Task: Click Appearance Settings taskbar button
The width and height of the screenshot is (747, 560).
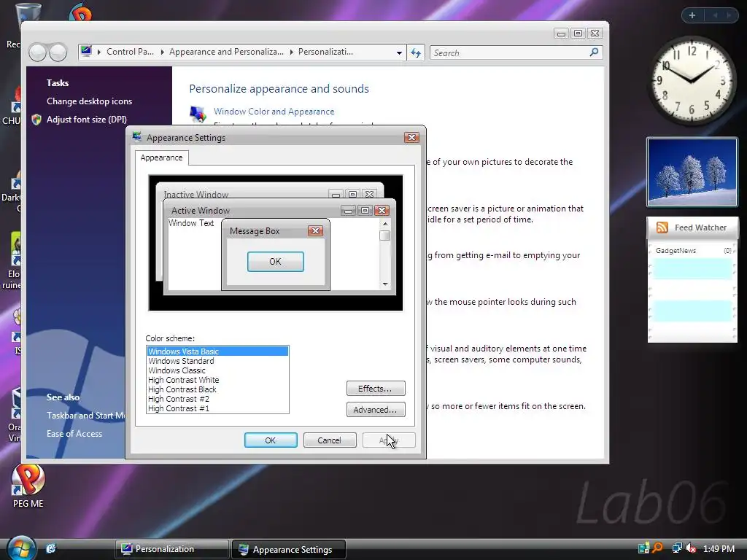Action: 289,549
